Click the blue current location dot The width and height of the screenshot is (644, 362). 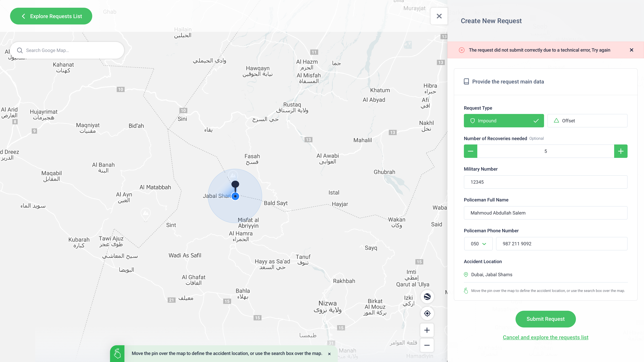235,196
